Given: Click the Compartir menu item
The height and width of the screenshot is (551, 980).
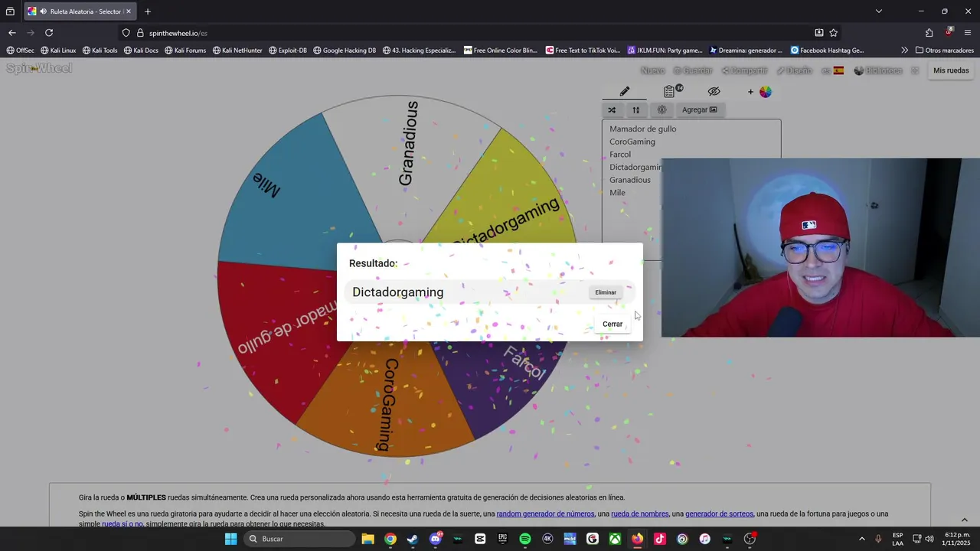Looking at the screenshot, I should point(744,70).
